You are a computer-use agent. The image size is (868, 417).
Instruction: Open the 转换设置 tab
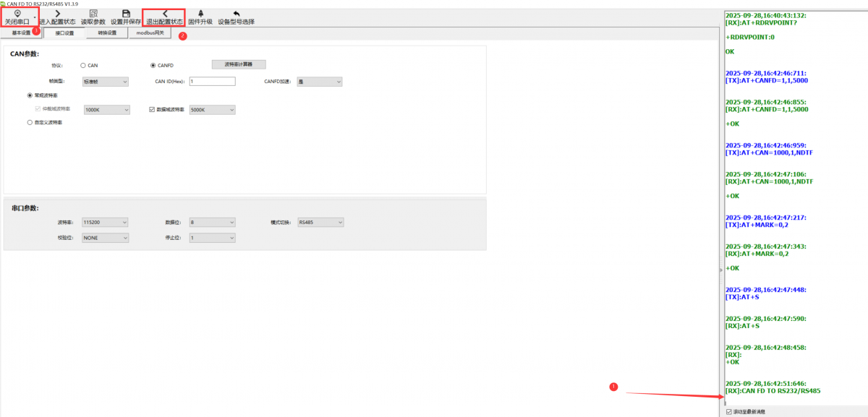[106, 33]
